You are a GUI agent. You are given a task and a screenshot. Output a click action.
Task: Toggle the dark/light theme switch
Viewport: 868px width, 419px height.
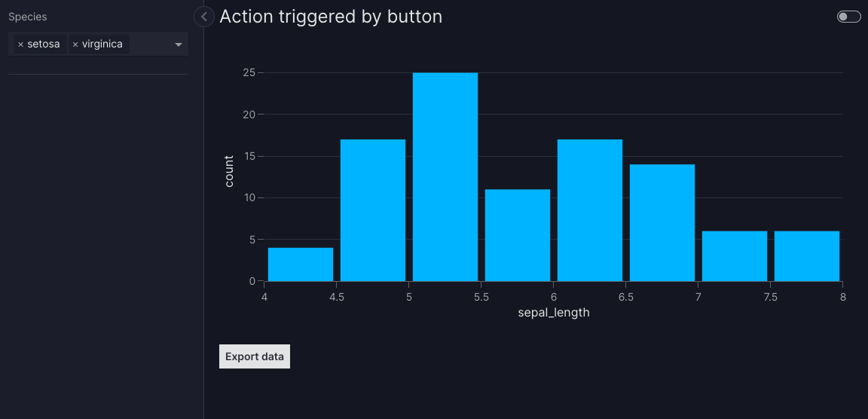[848, 17]
